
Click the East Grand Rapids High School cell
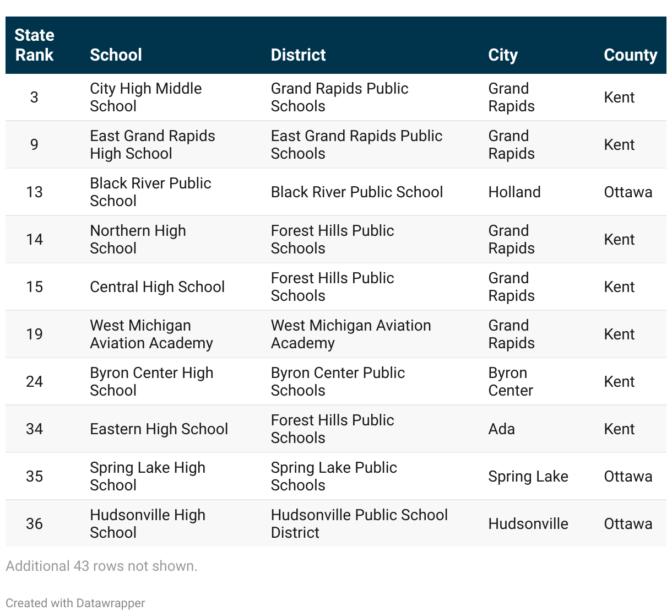[x=152, y=144]
